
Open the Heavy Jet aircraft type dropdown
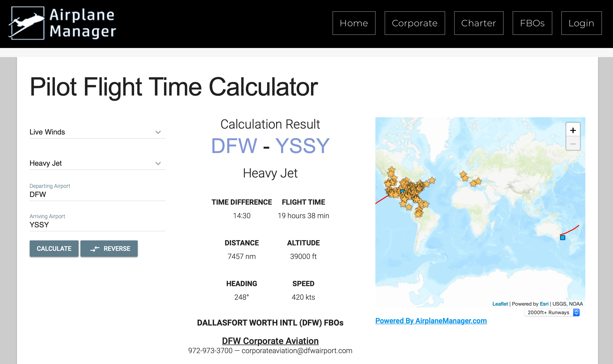(97, 163)
